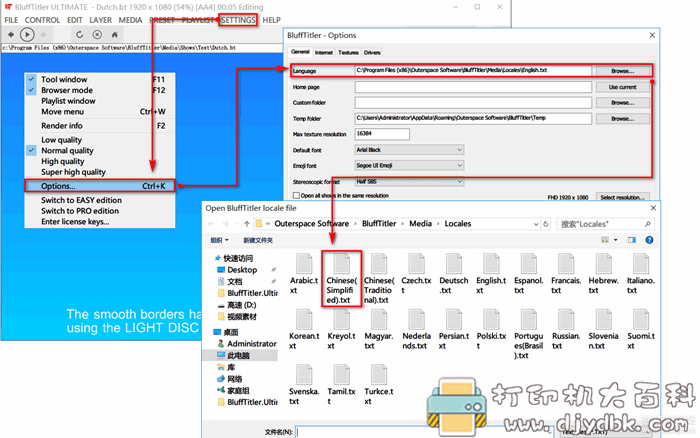Image resolution: width=700 pixels, height=438 pixels.
Task: Choose Options... in the Settings menu
Action: point(100,186)
